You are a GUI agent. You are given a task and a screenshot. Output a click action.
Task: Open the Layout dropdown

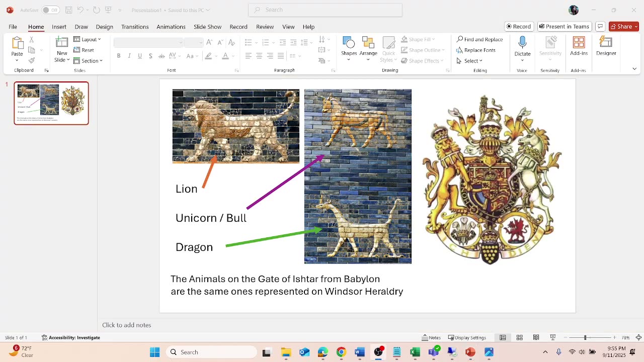click(87, 39)
